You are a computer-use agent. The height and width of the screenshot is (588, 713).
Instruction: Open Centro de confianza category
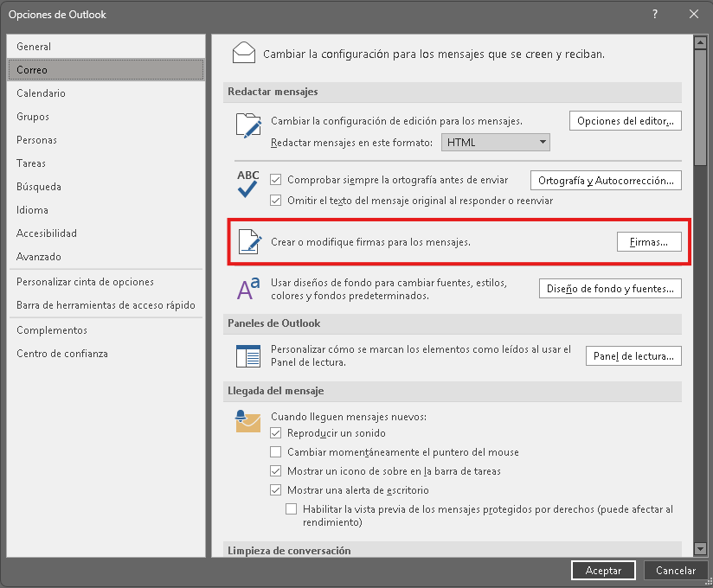[106, 354]
